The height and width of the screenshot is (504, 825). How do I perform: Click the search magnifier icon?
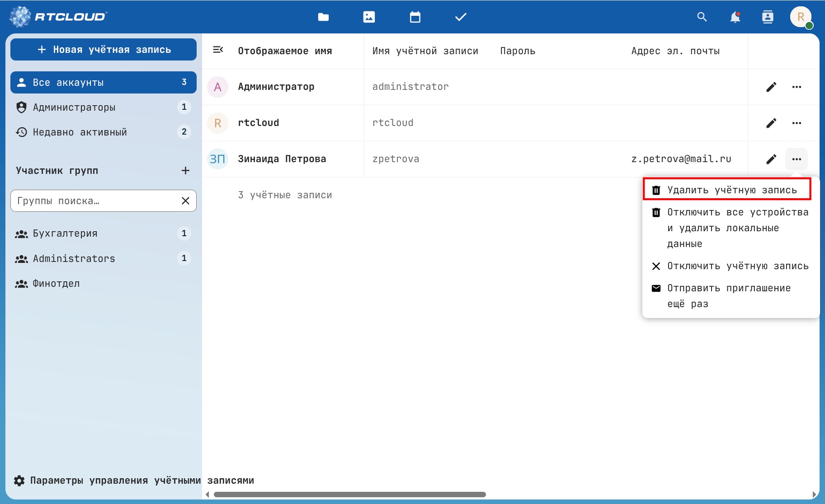(x=702, y=17)
